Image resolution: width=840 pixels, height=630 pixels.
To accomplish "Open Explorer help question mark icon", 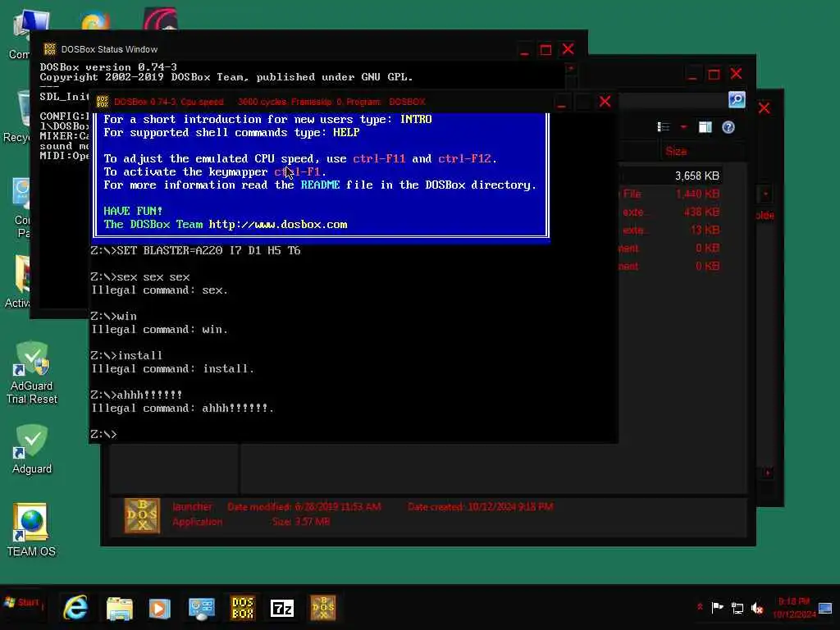I will tap(728, 127).
